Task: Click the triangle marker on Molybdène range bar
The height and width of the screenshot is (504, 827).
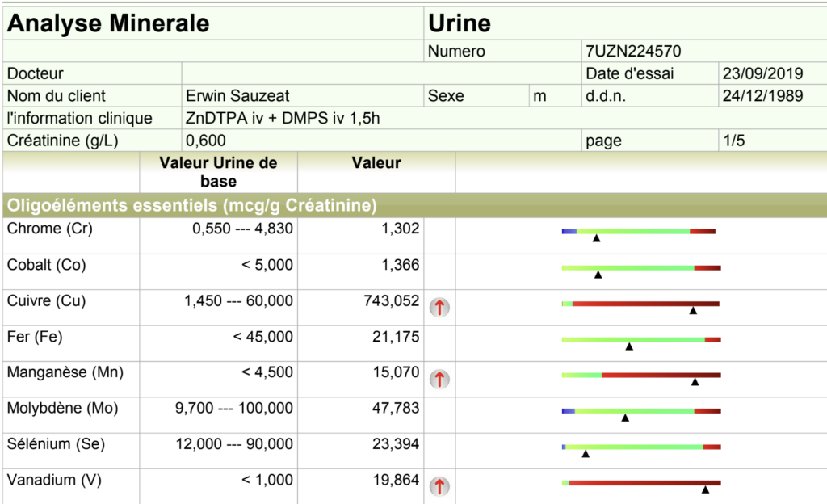Action: [625, 418]
